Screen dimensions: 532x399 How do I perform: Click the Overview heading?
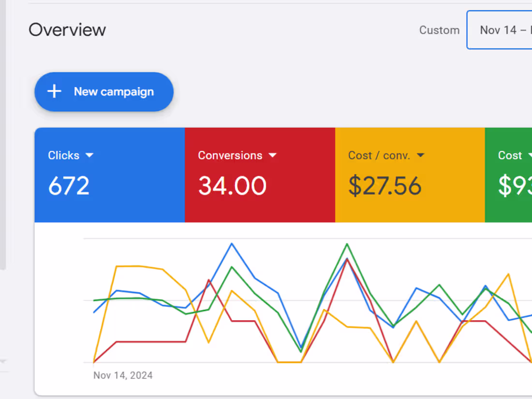coord(67,30)
